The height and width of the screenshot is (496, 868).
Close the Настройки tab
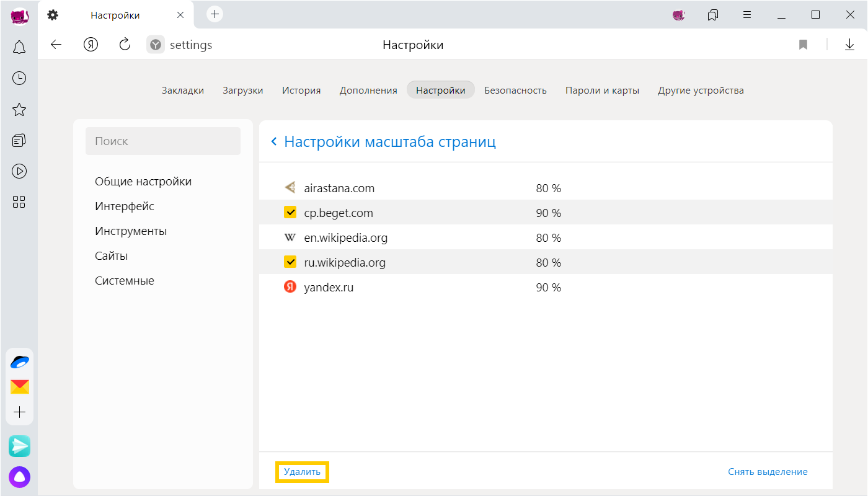180,15
